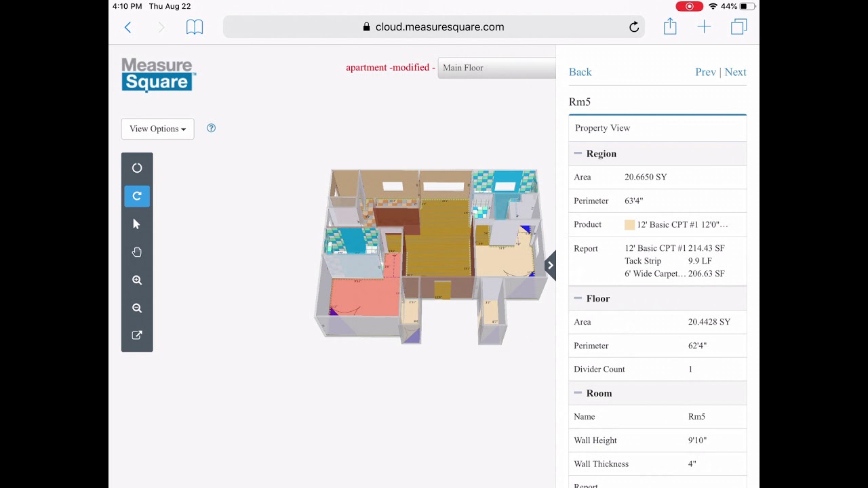This screenshot has width=868, height=488.
Task: Click the Back link
Action: (x=580, y=72)
